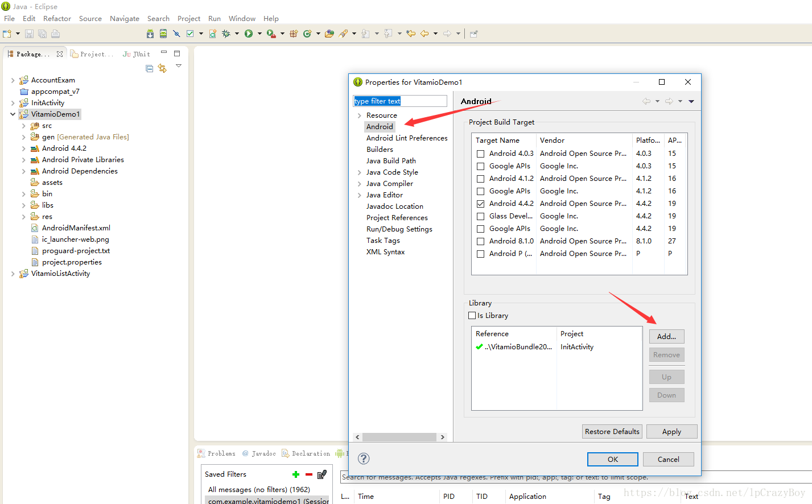The height and width of the screenshot is (504, 812).
Task: Click the LogCat search messages field
Action: point(576,477)
